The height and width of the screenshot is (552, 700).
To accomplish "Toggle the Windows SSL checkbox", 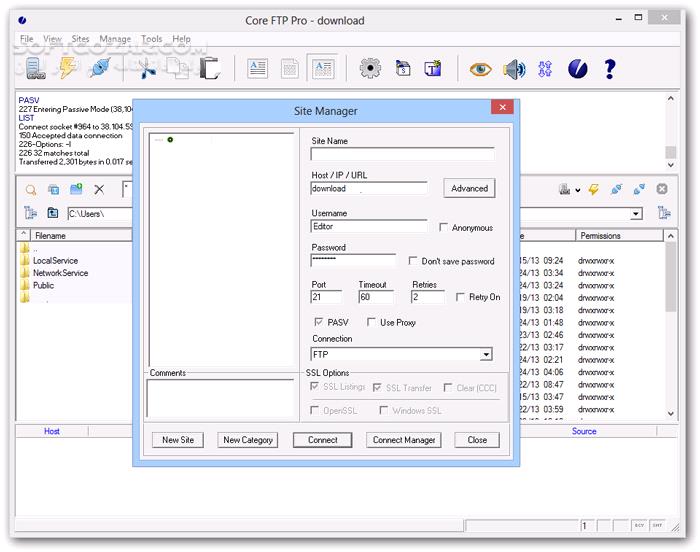I will tap(383, 410).
